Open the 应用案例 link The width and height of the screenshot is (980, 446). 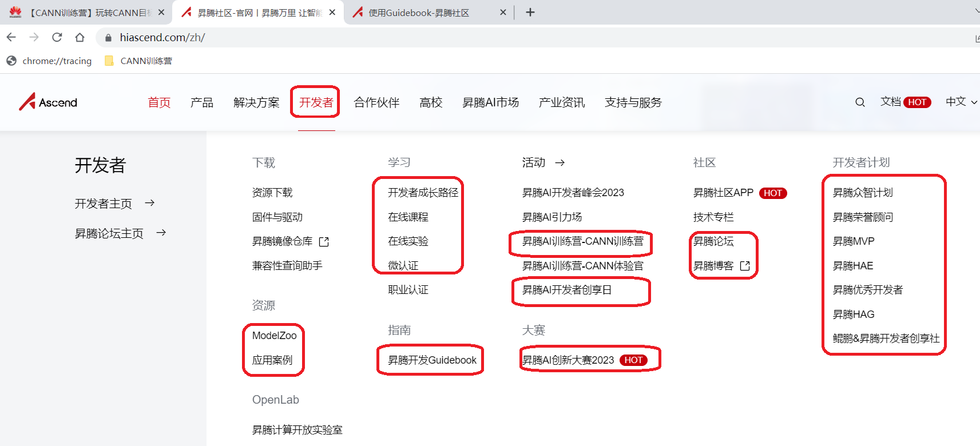(x=272, y=360)
